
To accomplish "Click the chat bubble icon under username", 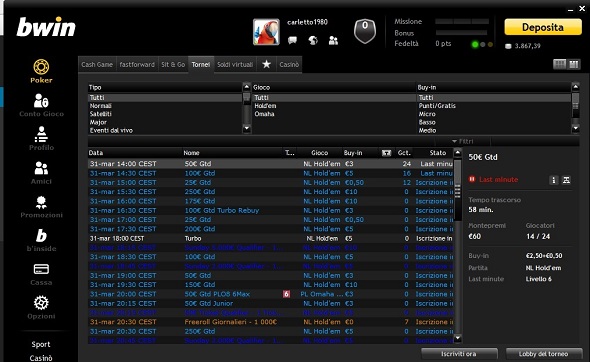I will (x=292, y=40).
